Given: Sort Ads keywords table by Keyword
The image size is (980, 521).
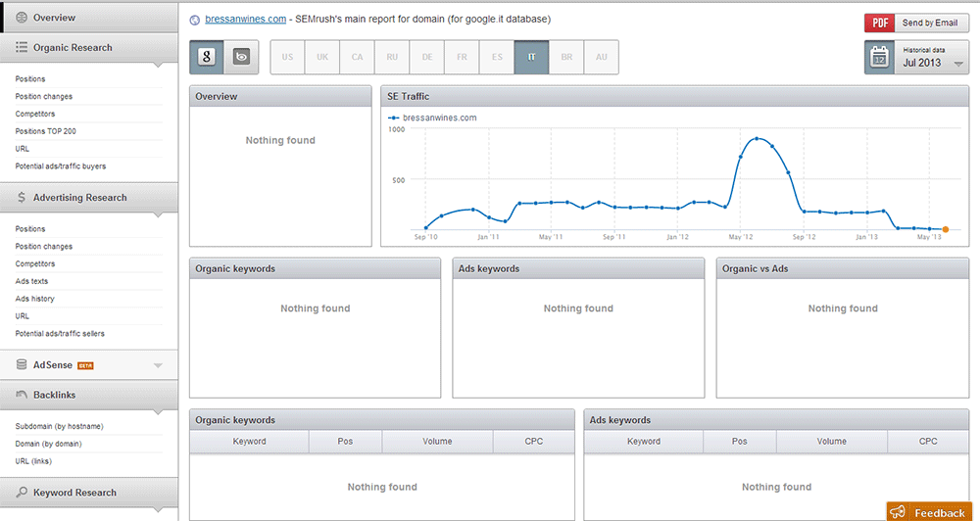Looking at the screenshot, I should (x=644, y=441).
